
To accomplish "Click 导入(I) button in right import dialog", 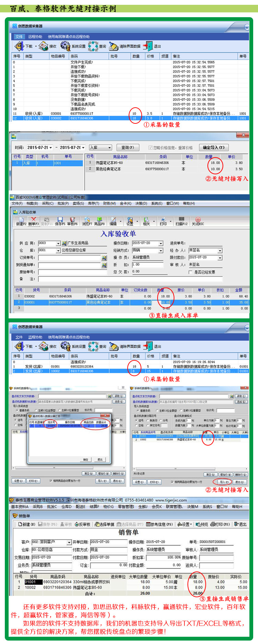I will point(224,482).
